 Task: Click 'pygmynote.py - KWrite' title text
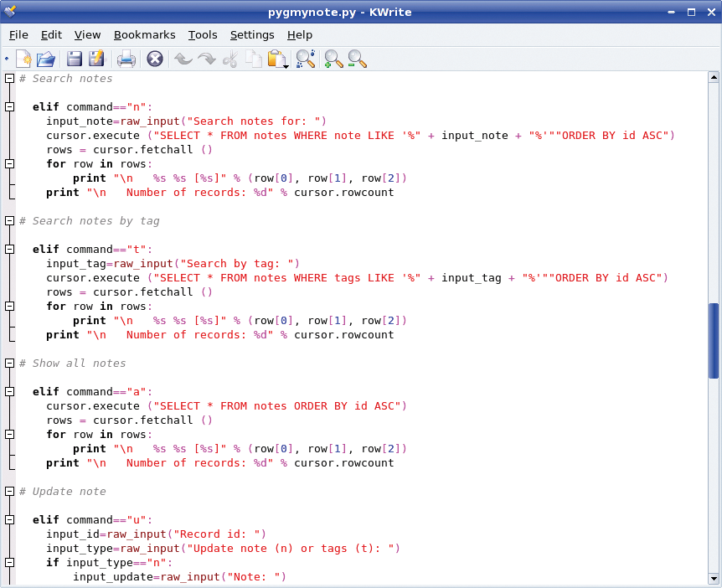(340, 12)
